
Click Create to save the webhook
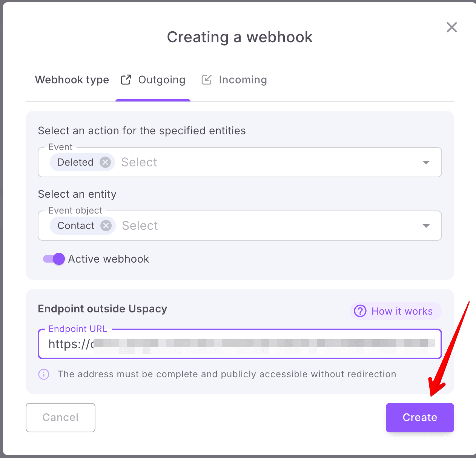419,417
